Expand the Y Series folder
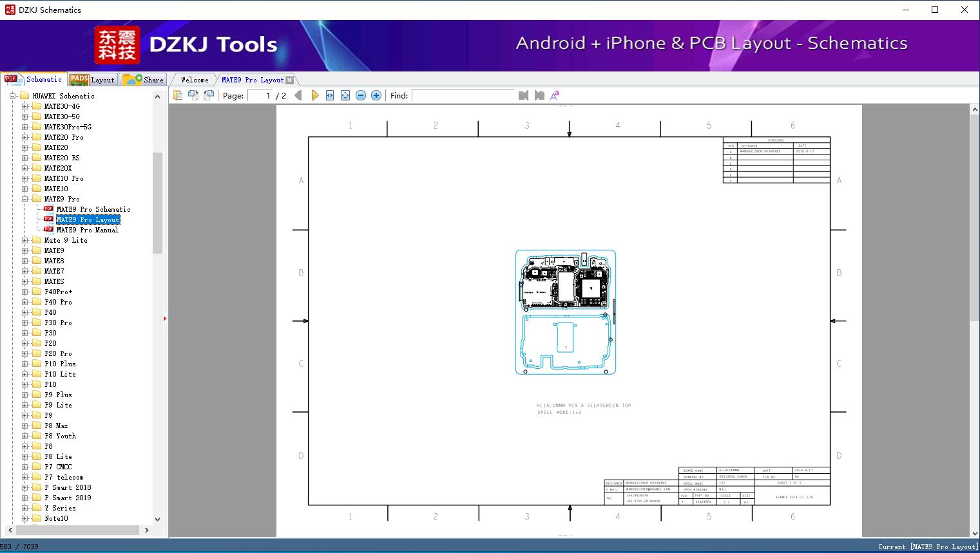980x553 pixels. tap(24, 508)
